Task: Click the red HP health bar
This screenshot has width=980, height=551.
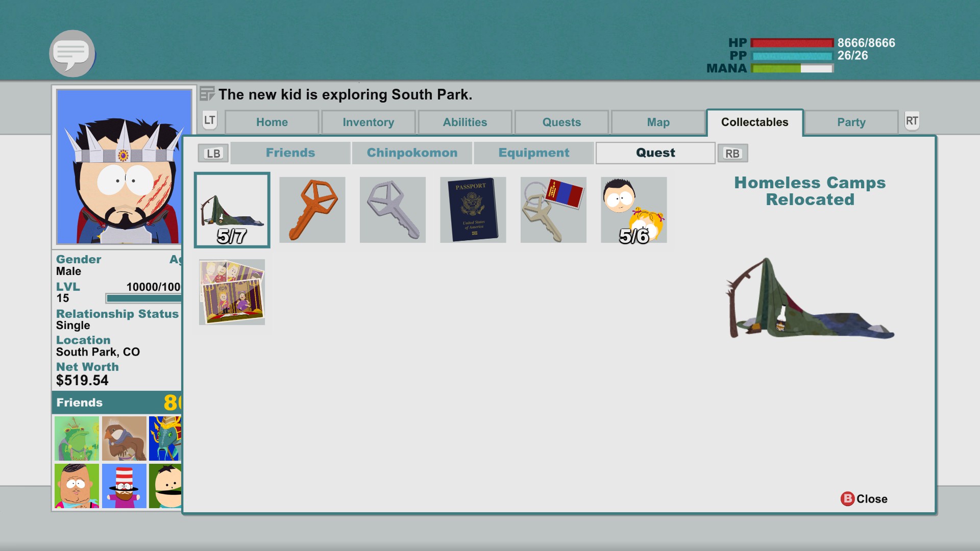Action: (x=792, y=43)
